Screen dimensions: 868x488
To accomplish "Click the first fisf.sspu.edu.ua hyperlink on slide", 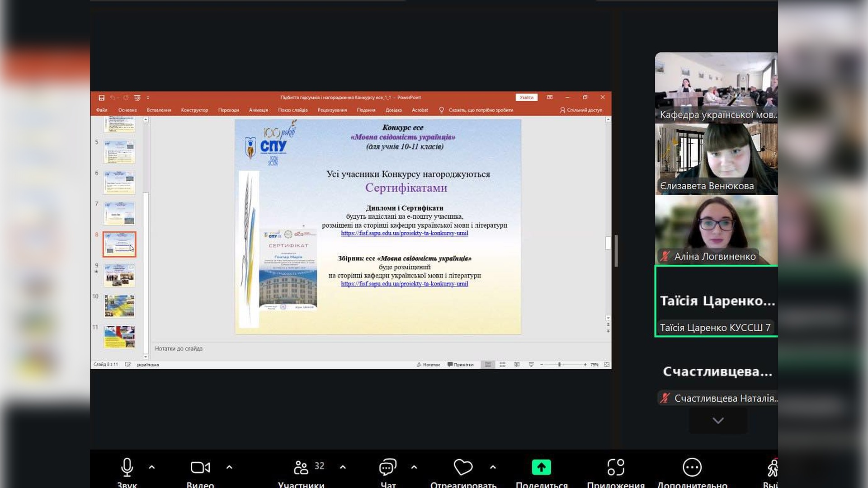I will click(x=404, y=233).
